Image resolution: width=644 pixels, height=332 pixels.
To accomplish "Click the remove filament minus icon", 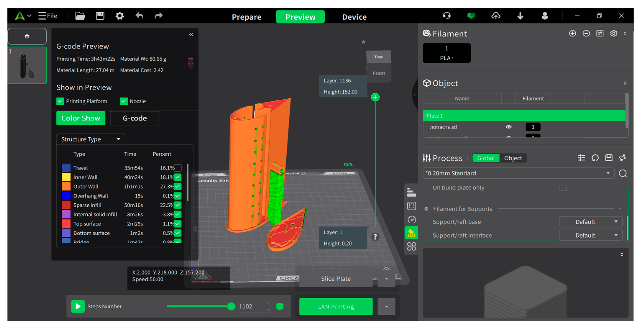I will pyautogui.click(x=586, y=33).
